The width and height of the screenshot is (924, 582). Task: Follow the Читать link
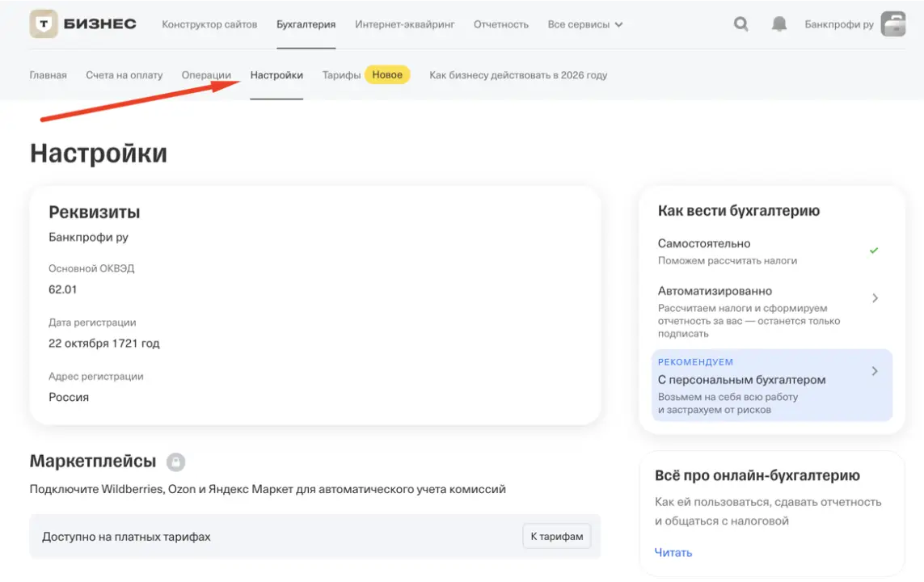673,553
